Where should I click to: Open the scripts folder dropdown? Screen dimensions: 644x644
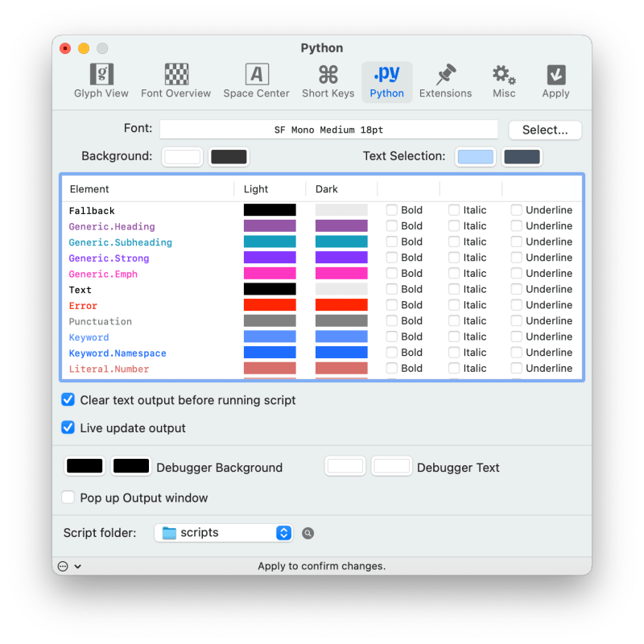(223, 533)
